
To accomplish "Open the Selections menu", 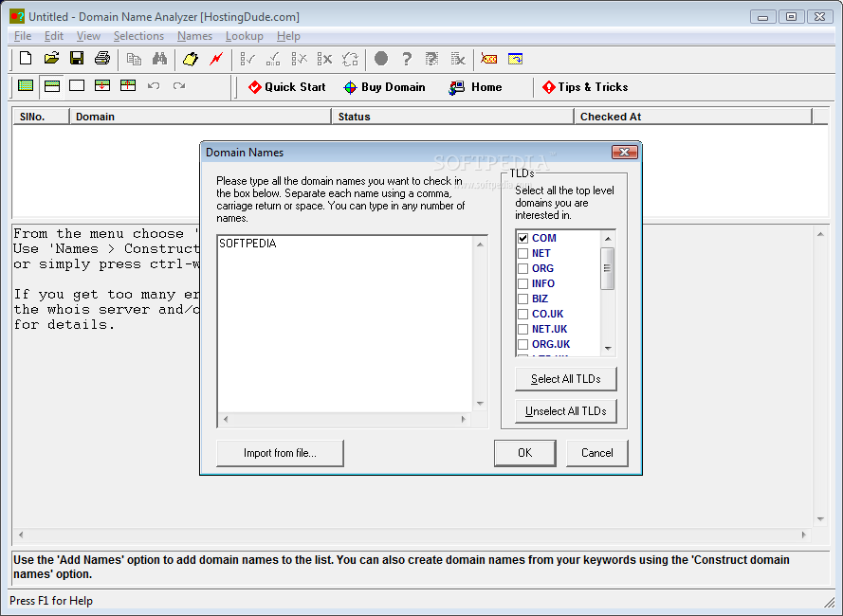I will click(138, 36).
